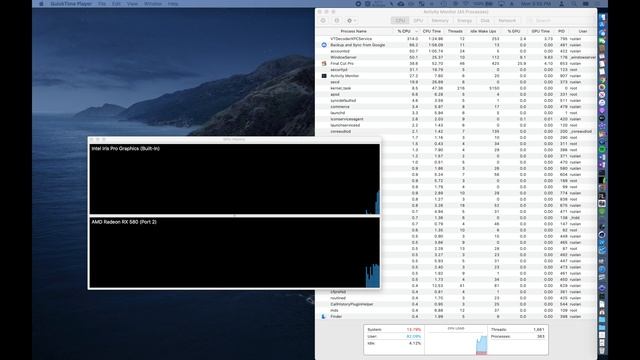Click the Intel Iris Pro Graphics graph
The image size is (640, 360).
[235, 179]
